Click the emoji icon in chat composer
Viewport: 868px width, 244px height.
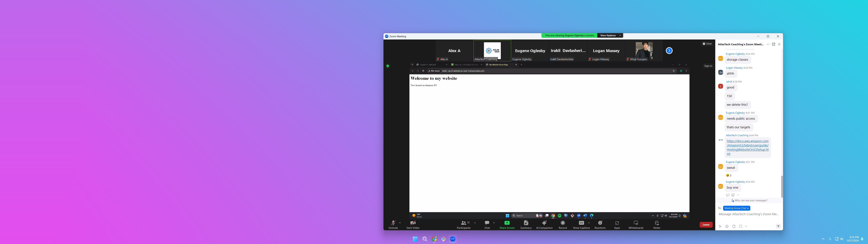[727, 227]
